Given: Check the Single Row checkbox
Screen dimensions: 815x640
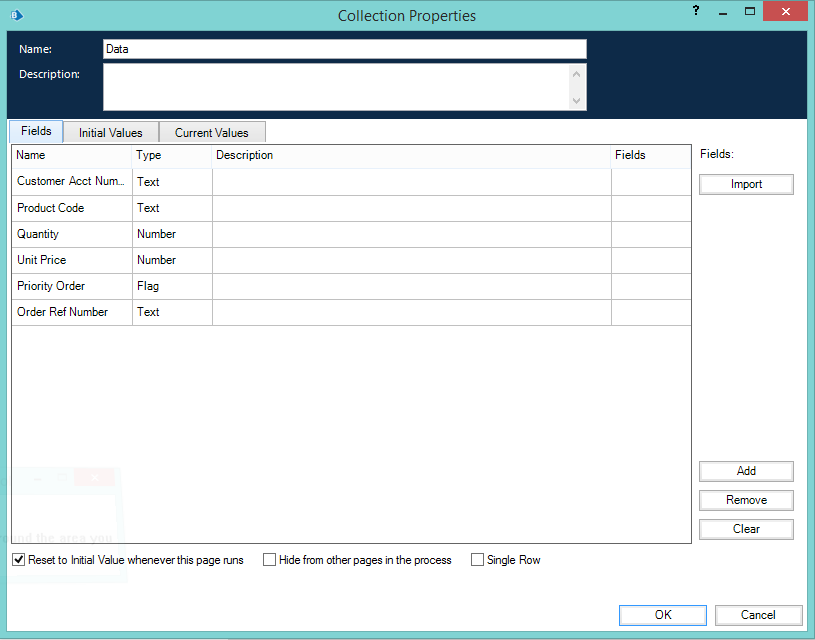Looking at the screenshot, I should coord(478,560).
